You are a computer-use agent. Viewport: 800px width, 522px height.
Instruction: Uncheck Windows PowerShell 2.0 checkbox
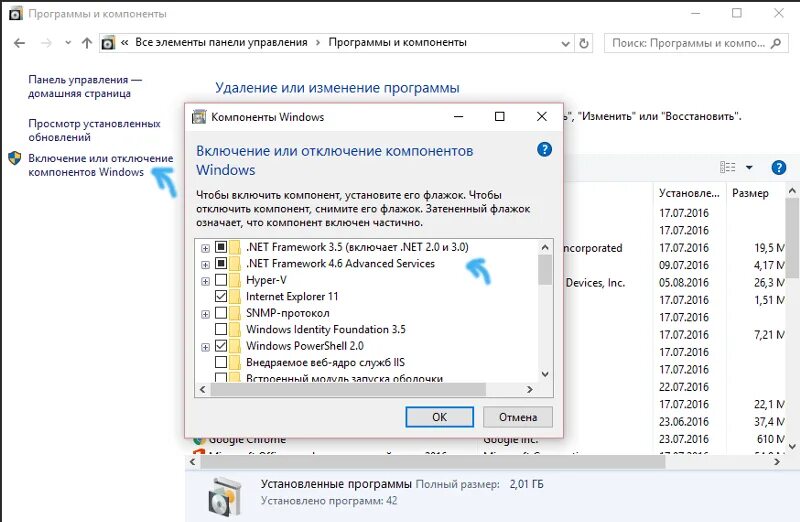tap(221, 345)
